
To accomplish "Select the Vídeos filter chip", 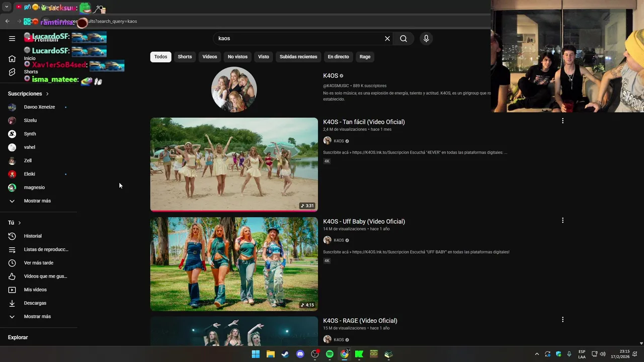I will point(210,57).
